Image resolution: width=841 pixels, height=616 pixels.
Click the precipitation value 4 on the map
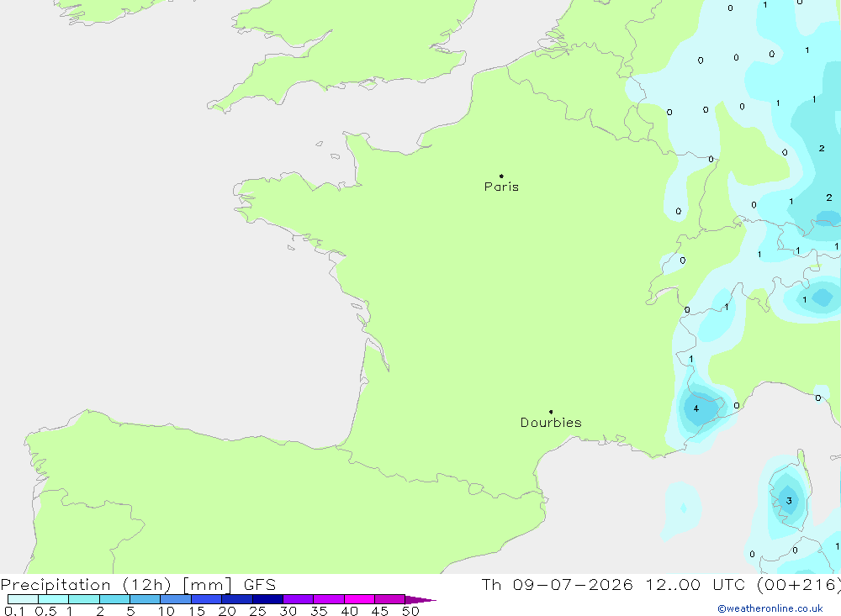(x=696, y=408)
